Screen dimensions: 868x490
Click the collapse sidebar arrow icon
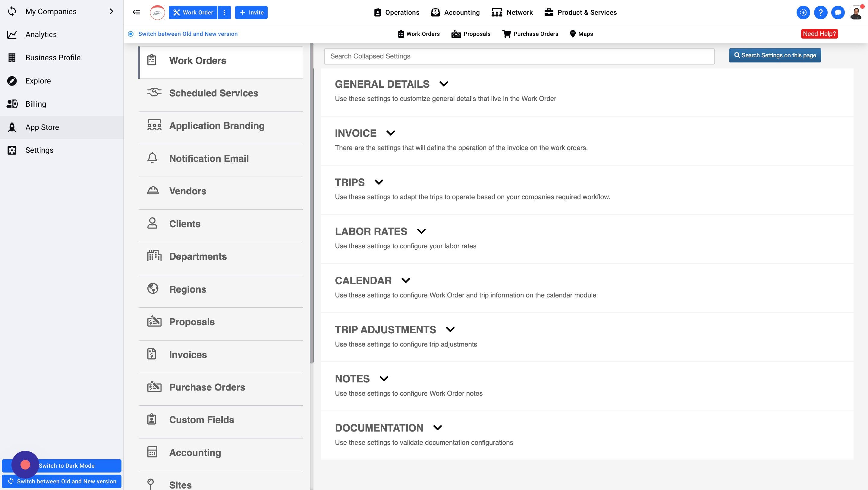click(136, 12)
